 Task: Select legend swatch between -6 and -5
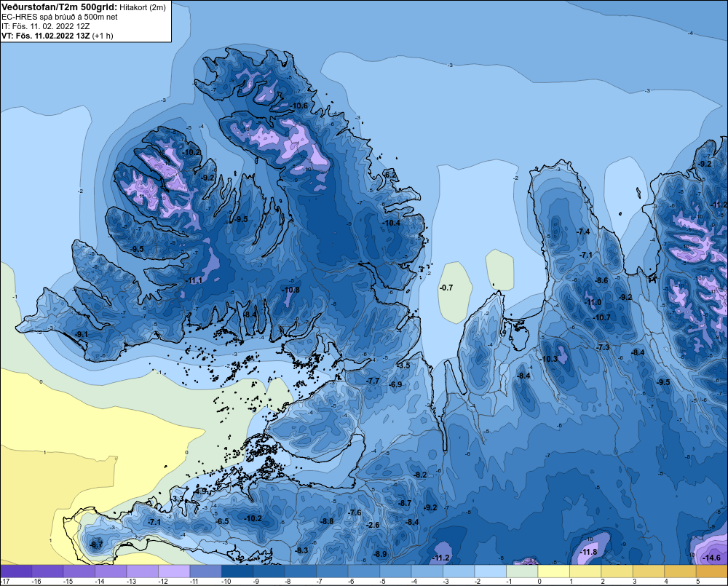point(364,571)
